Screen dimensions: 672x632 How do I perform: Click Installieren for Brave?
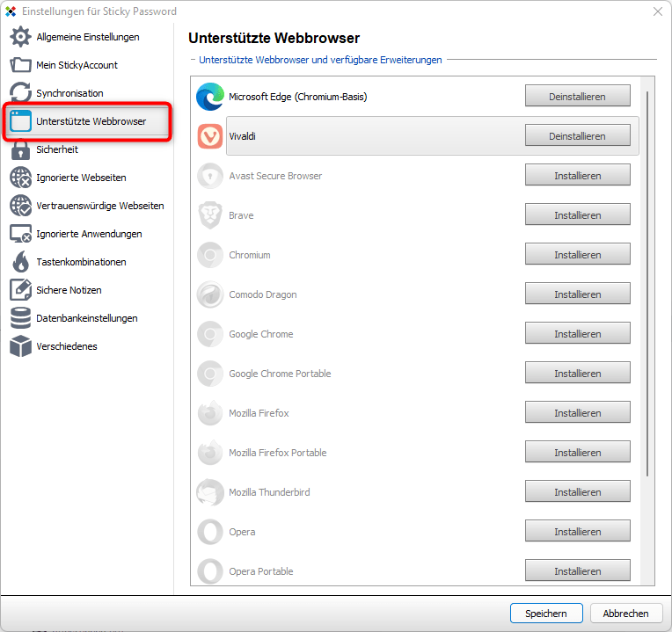577,215
